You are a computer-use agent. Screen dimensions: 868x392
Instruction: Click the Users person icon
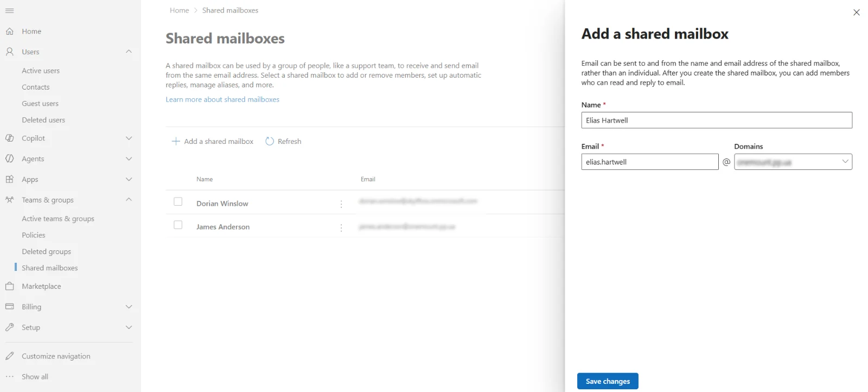(9, 52)
